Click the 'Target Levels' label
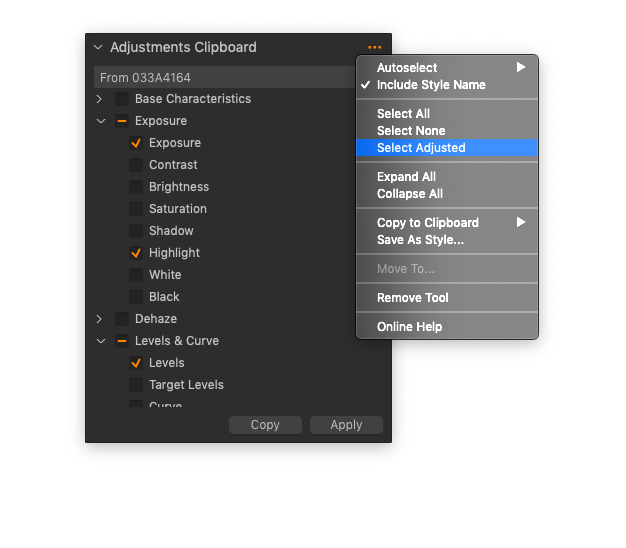The width and height of the screenshot is (626, 548). [186, 385]
